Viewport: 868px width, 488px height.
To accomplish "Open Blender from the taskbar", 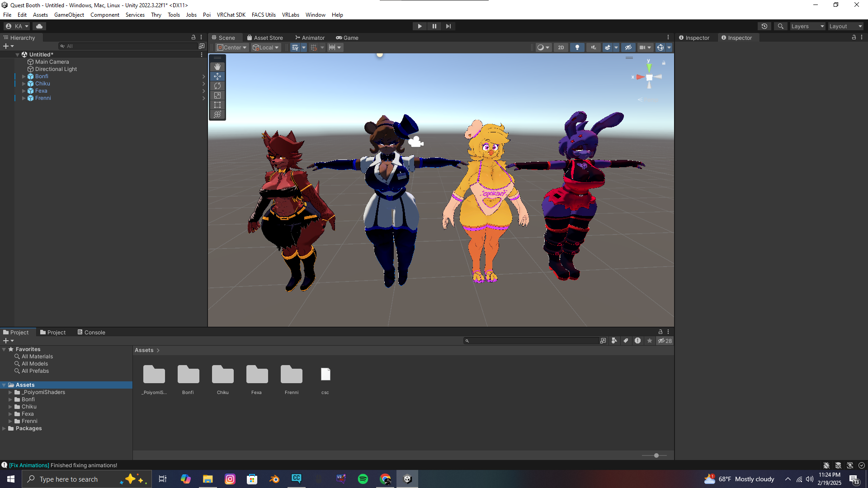I will (x=274, y=479).
